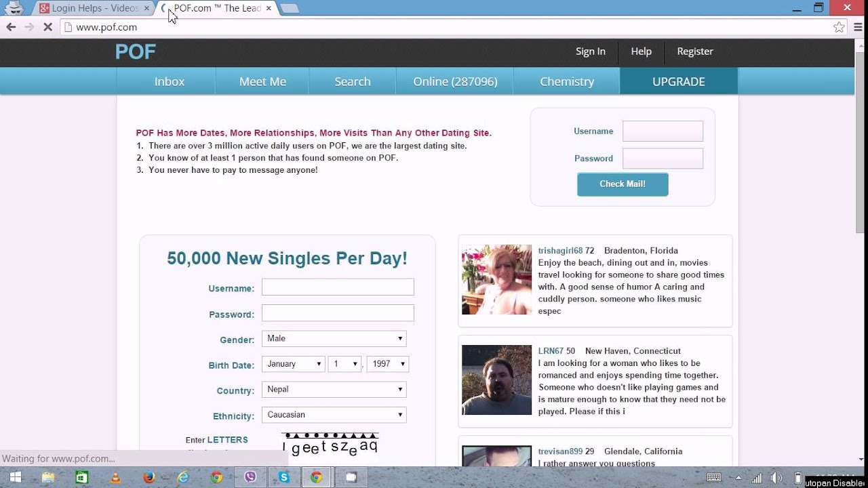Expand the Gender dropdown
This screenshot has width=868, height=488.
(x=334, y=338)
